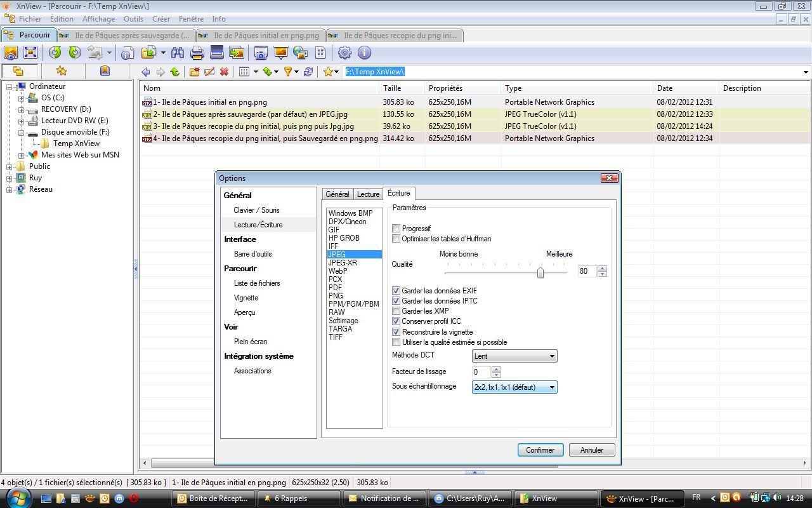Viewport: 812px width, 508px height.
Task: Select Plein écran options page
Action: pos(251,342)
